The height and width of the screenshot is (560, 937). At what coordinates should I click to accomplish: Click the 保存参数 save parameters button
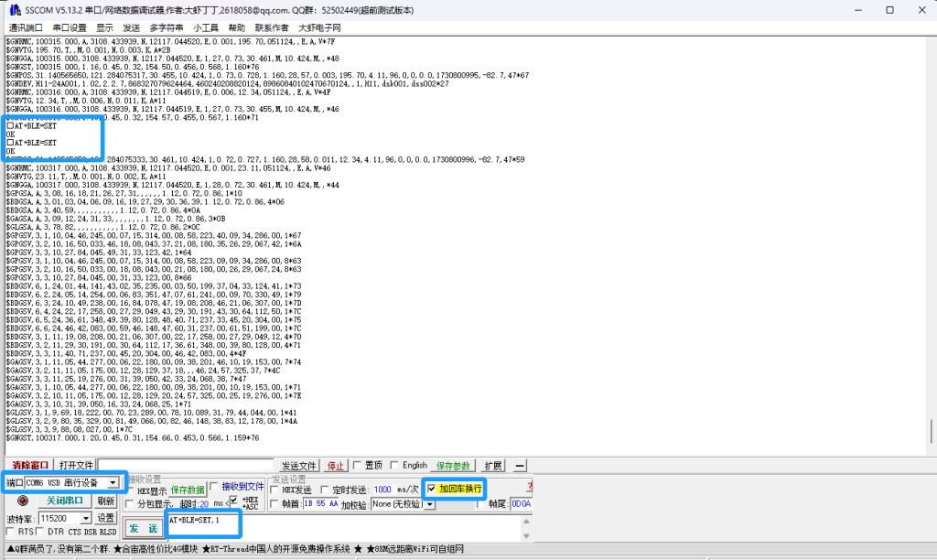[x=453, y=466]
